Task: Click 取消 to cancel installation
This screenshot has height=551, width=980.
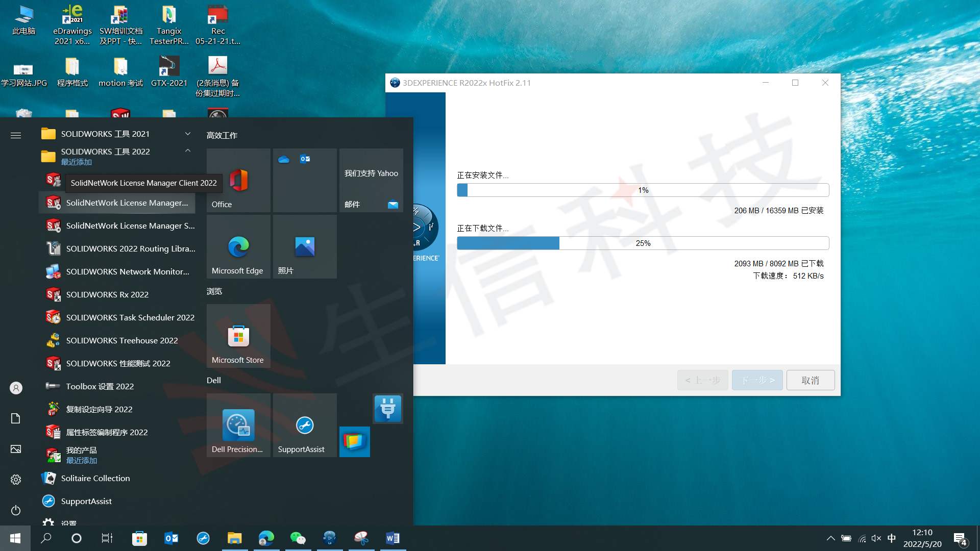Action: (811, 380)
